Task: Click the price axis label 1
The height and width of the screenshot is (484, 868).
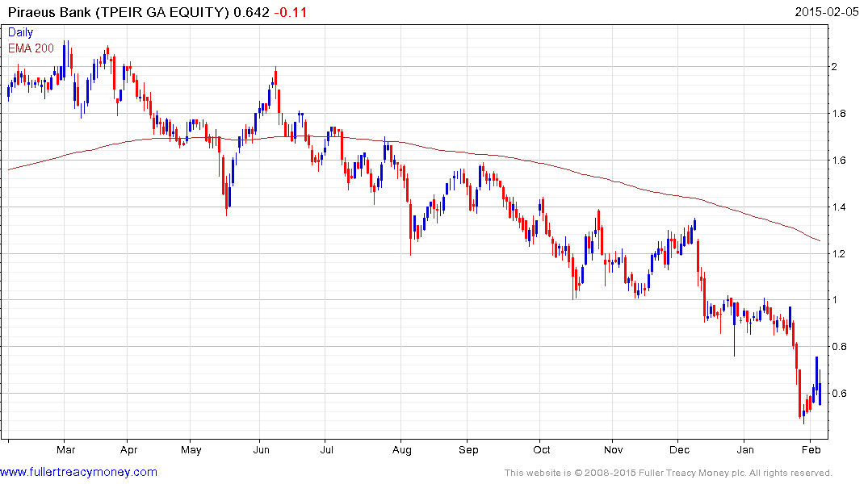Action: coord(835,300)
